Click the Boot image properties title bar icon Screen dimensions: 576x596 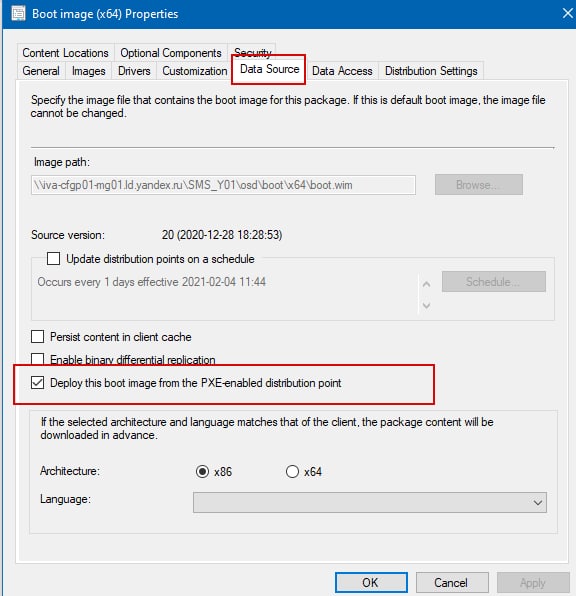(18, 13)
